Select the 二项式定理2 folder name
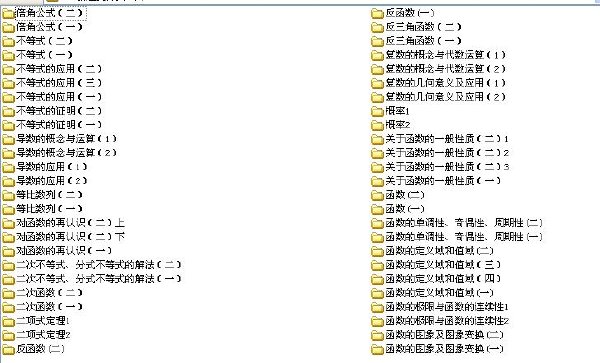Screen dimensions: 600x363 pyautogui.click(x=43, y=335)
